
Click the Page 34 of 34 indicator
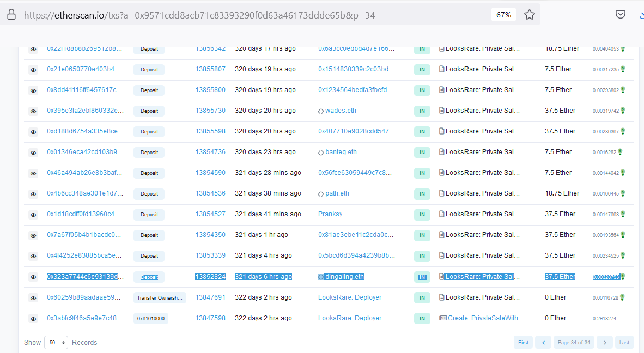(x=574, y=342)
